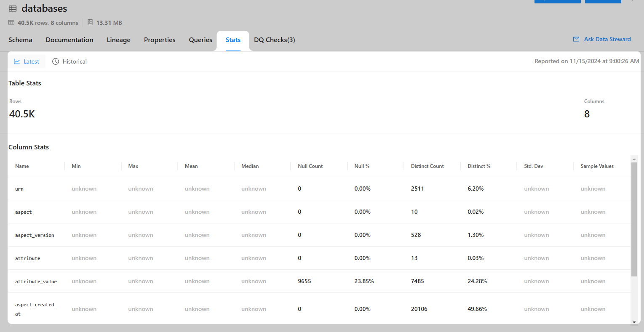Click the Std. Dev column header
This screenshot has height=332, width=644.
click(x=534, y=166)
